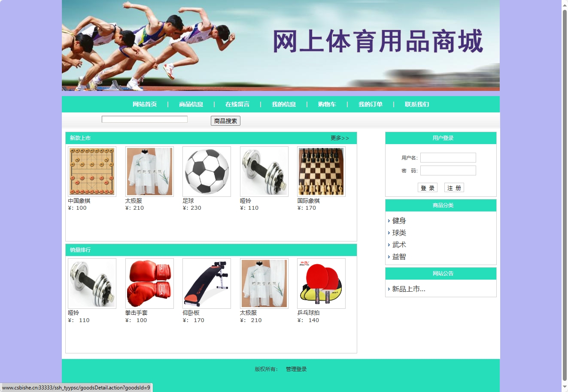This screenshot has height=392, width=568.
Task: Open 更多>> for new arrivals
Action: point(340,138)
